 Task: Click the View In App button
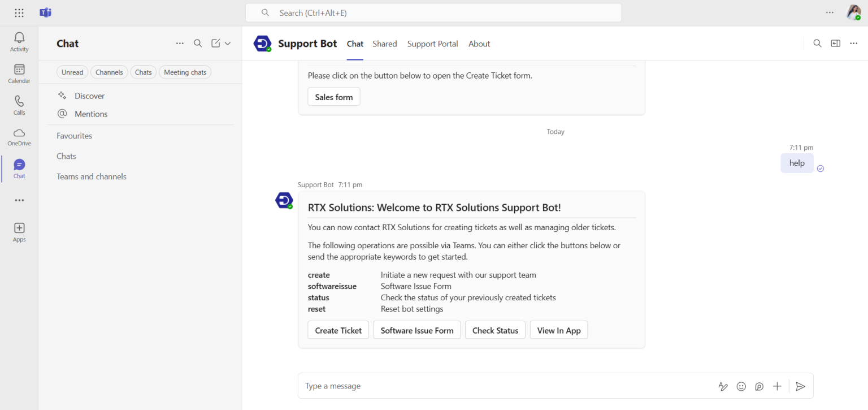coord(559,330)
